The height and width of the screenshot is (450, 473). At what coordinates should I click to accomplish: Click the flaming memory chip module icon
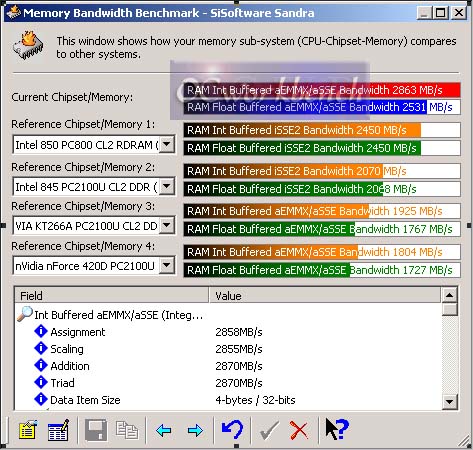[x=29, y=45]
